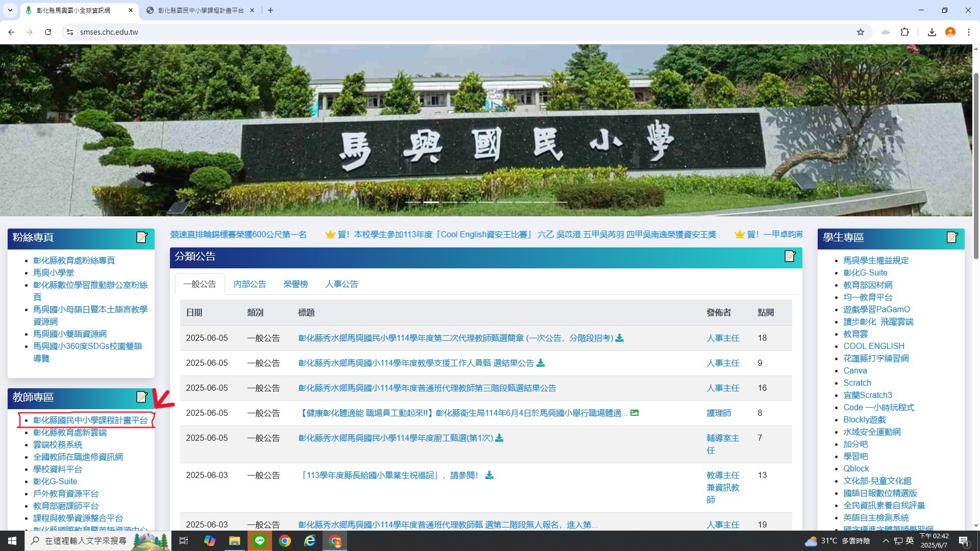Viewport: 980px width, 551px height.
Task: Open Chrome extensions puzzle icon
Action: click(904, 32)
